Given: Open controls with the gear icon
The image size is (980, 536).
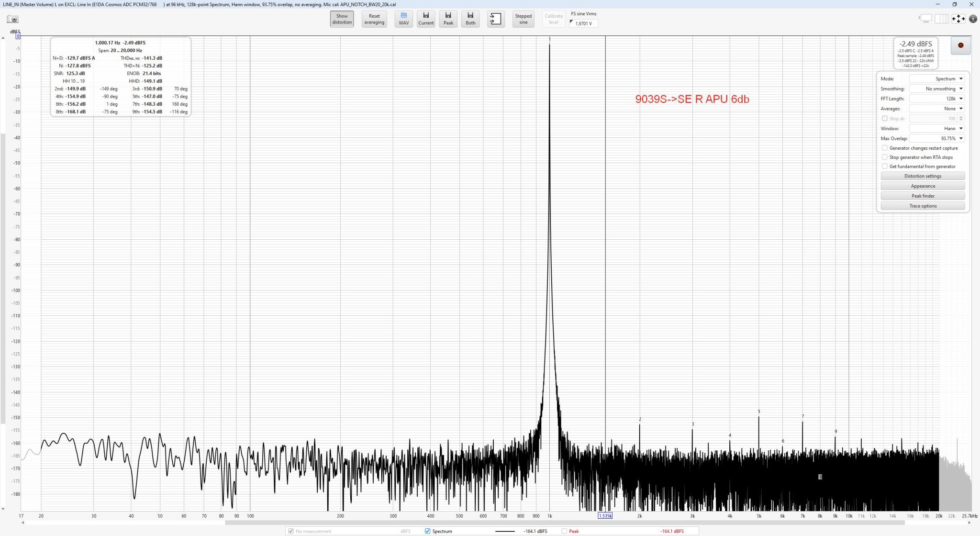Looking at the screenshot, I should (973, 19).
